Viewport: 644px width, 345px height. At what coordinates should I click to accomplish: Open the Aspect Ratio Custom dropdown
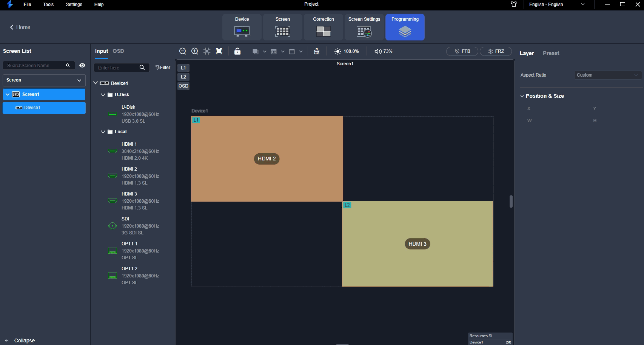pos(607,75)
